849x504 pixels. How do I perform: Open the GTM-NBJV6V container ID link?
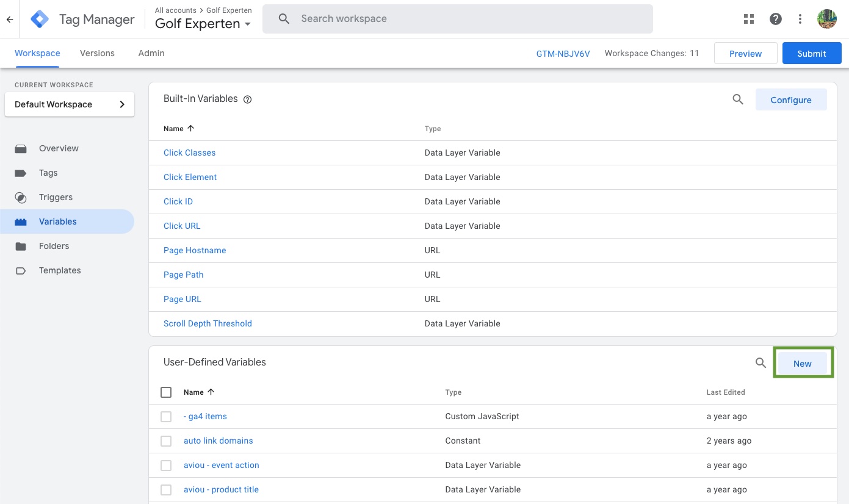click(563, 54)
